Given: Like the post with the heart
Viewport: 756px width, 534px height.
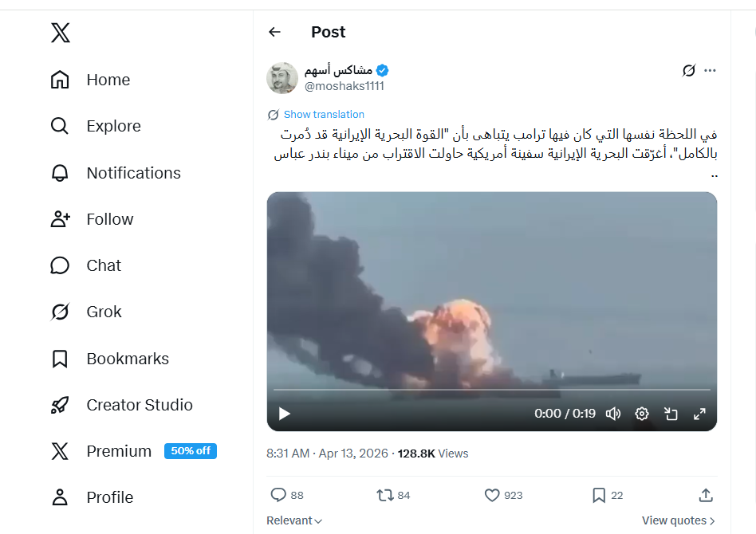Looking at the screenshot, I should pyautogui.click(x=493, y=495).
